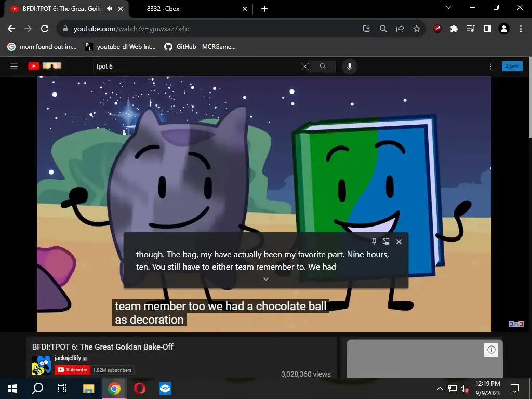Switch to the BFDI:TPOT 6 tab
Screen dimensions: 532x399
[62, 9]
